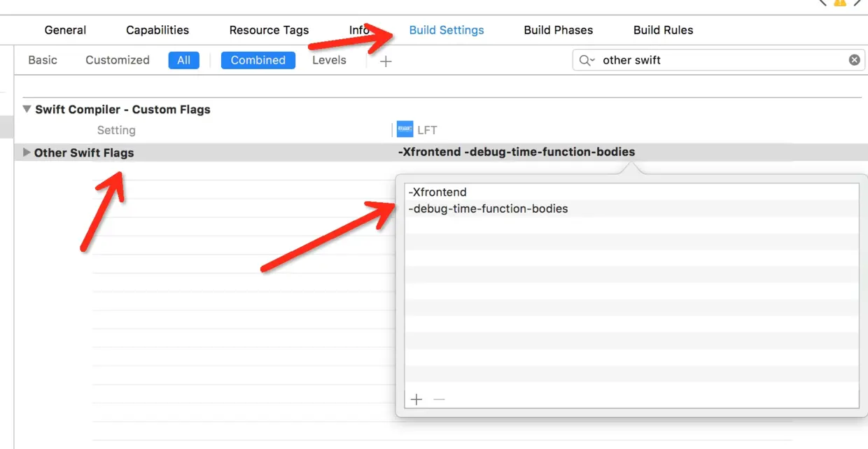Click in the 'other swift' search field

tap(714, 60)
